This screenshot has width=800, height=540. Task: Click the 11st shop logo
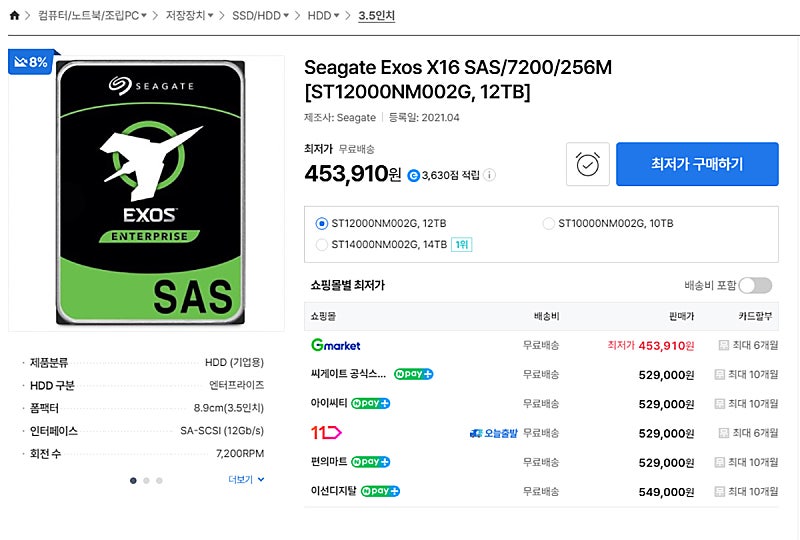pyautogui.click(x=326, y=433)
